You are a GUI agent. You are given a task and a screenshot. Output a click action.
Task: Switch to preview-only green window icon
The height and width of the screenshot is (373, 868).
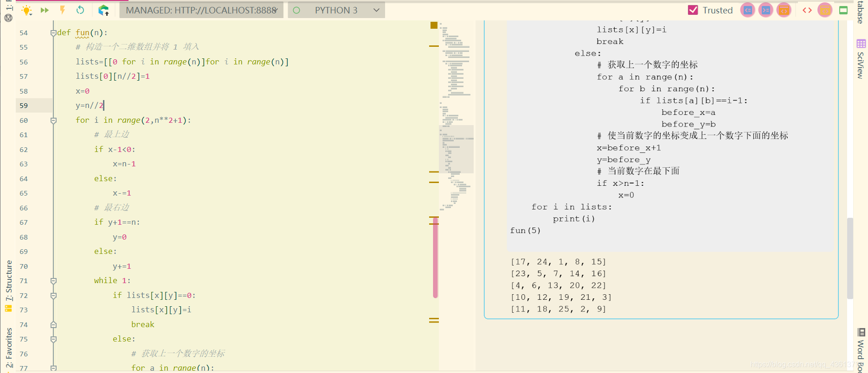(843, 10)
